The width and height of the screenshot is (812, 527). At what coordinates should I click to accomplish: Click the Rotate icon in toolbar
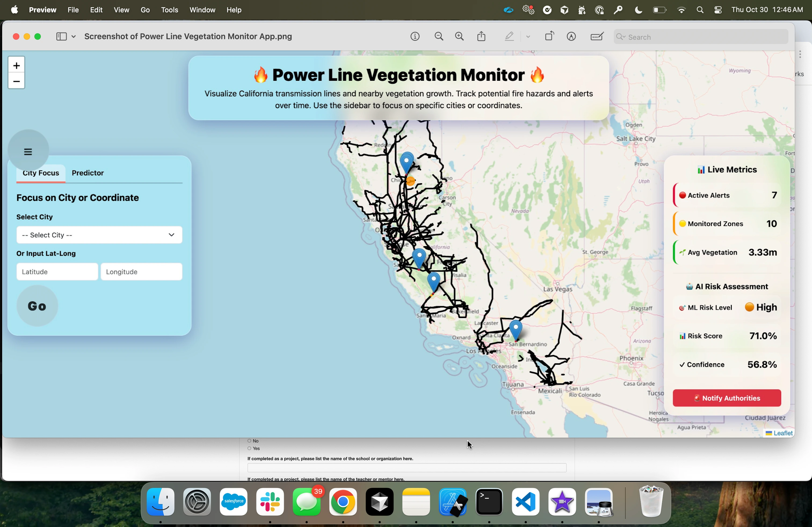(x=549, y=36)
